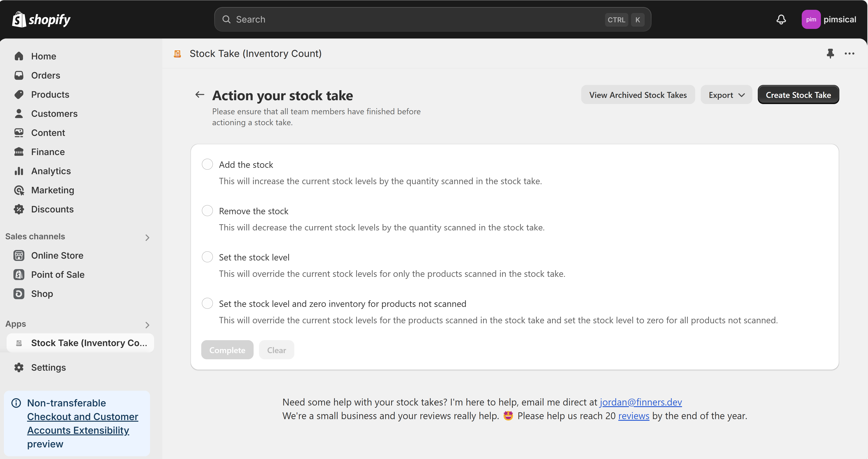Choose Remove the stock option

pyautogui.click(x=207, y=210)
